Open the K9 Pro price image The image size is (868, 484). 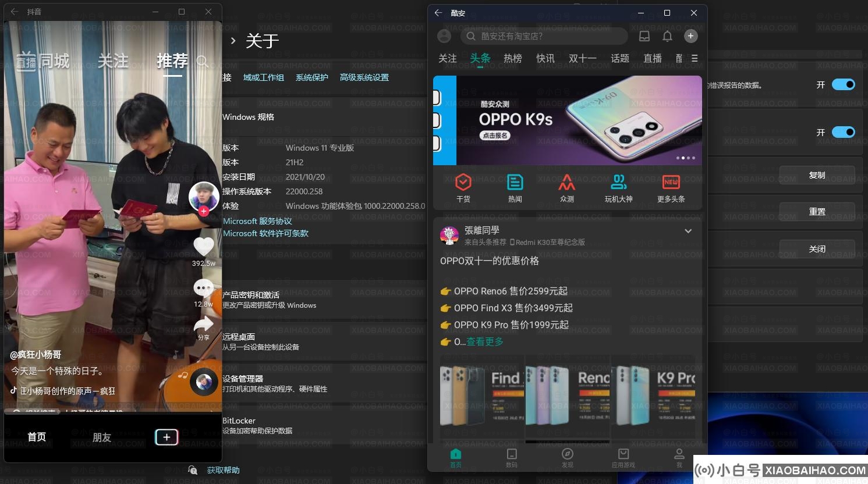click(653, 397)
